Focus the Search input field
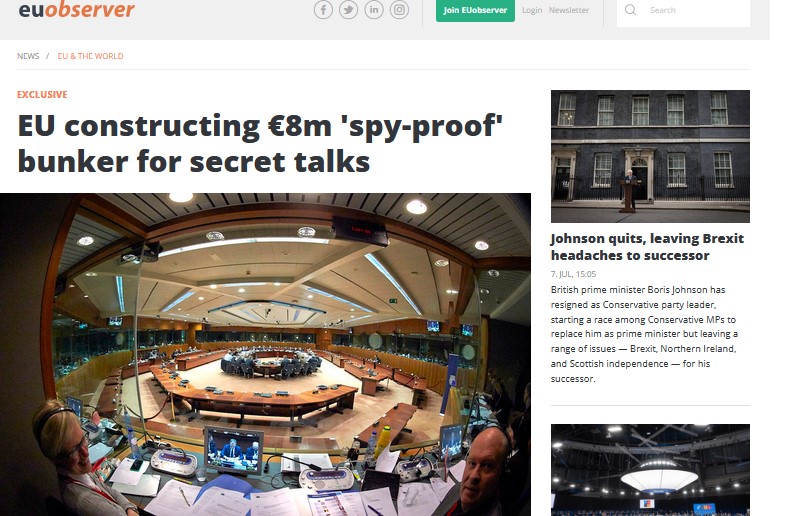 click(x=683, y=11)
